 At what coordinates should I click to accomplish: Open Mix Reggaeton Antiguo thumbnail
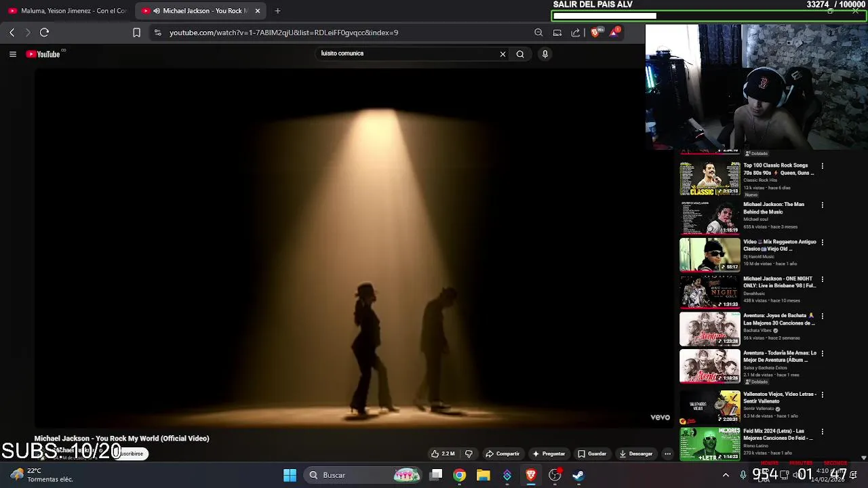pyautogui.click(x=710, y=254)
